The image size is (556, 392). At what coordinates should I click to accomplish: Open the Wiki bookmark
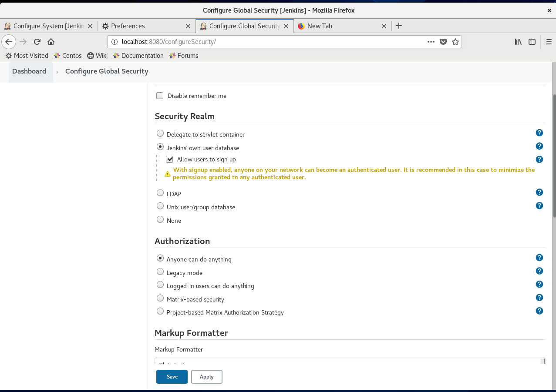(x=98, y=56)
